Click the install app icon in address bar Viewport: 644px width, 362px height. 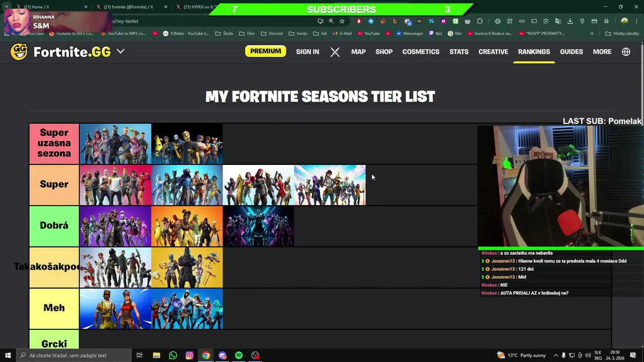tap(320, 21)
